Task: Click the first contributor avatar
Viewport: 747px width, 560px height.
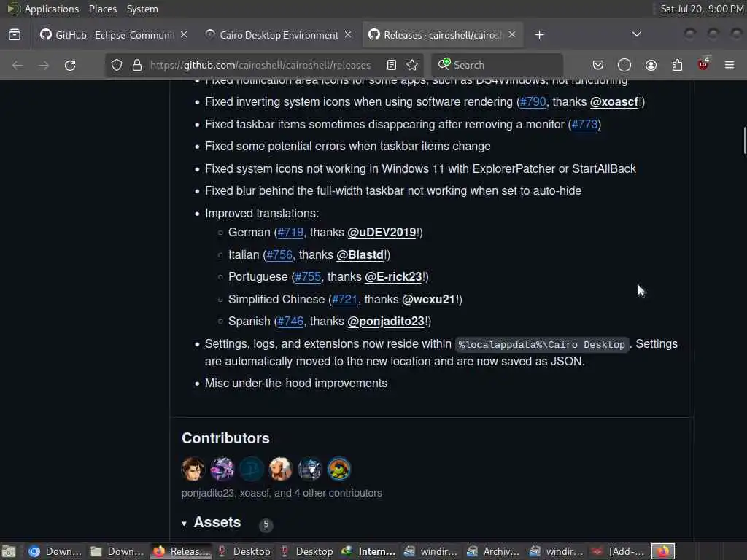Action: (x=193, y=469)
